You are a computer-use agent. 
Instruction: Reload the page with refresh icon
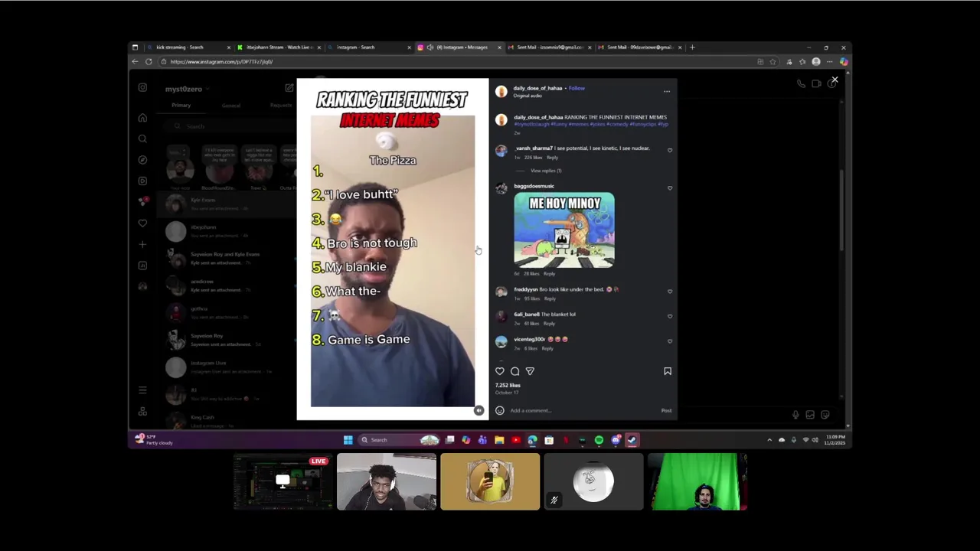pos(149,62)
